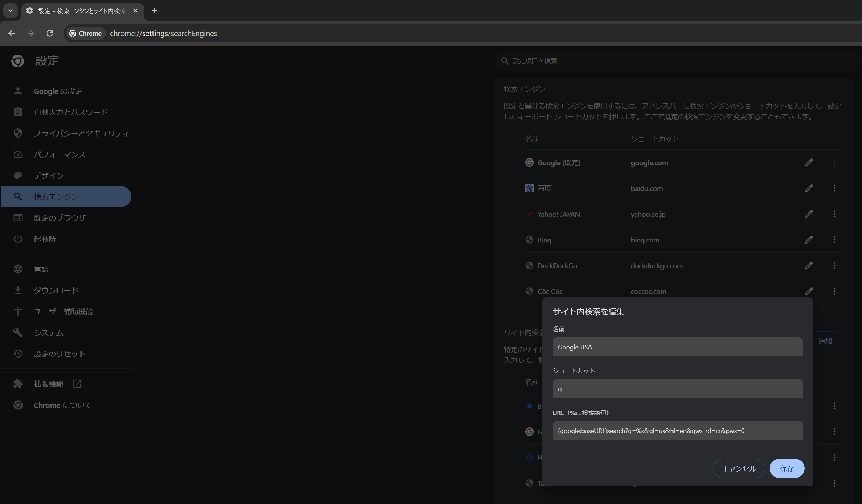Click the ショートカット field containing g
The height and width of the screenshot is (504, 862).
click(677, 389)
